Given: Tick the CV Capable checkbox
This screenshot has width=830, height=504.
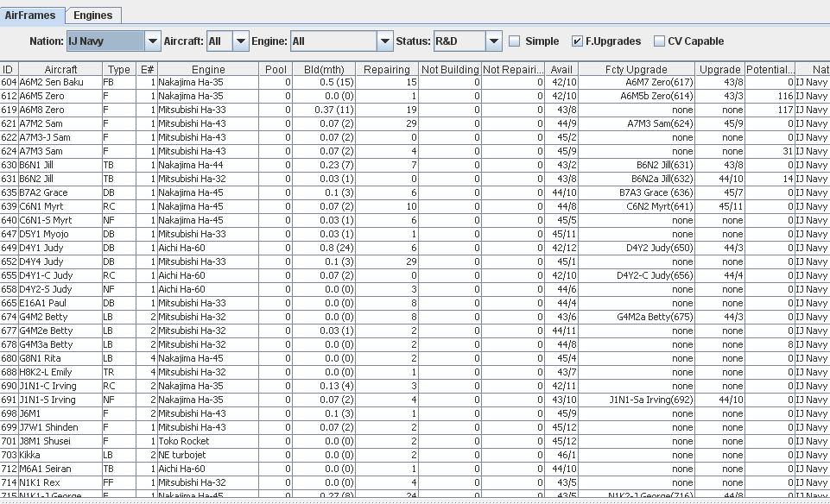Looking at the screenshot, I should [660, 41].
